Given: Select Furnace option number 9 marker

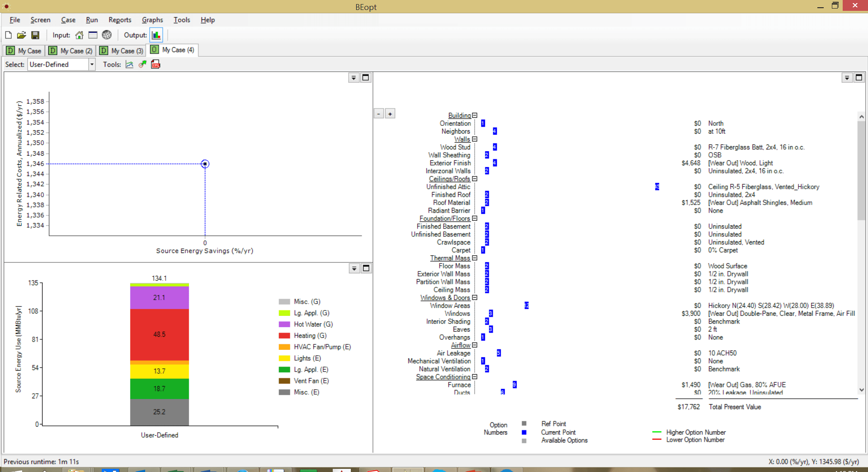Looking at the screenshot, I should [x=514, y=385].
